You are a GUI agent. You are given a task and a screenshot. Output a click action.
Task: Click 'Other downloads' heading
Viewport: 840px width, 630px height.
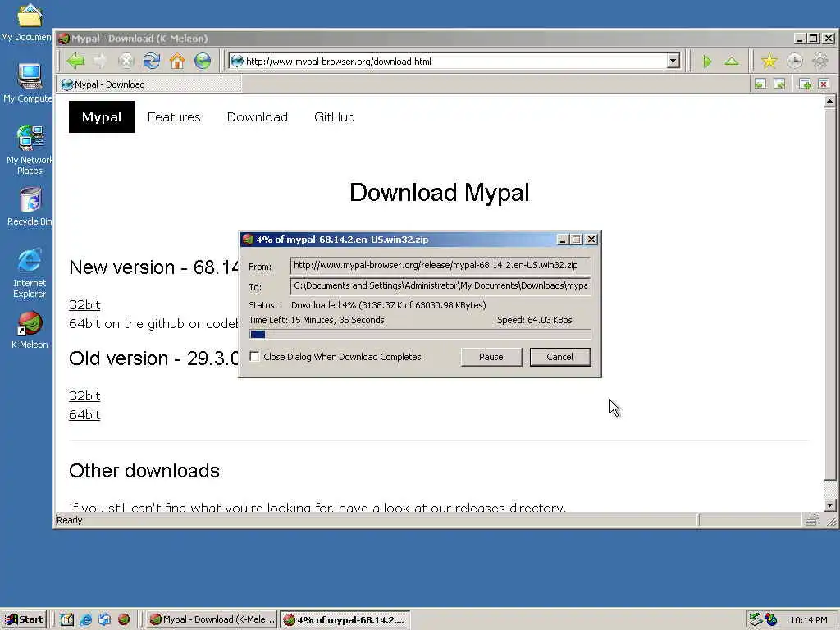144,470
